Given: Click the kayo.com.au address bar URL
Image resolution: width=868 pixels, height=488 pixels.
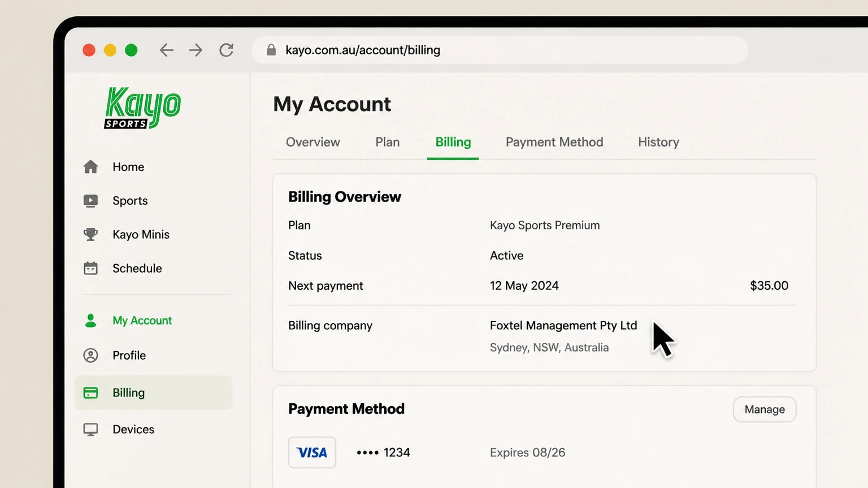Looking at the screenshot, I should pos(363,50).
